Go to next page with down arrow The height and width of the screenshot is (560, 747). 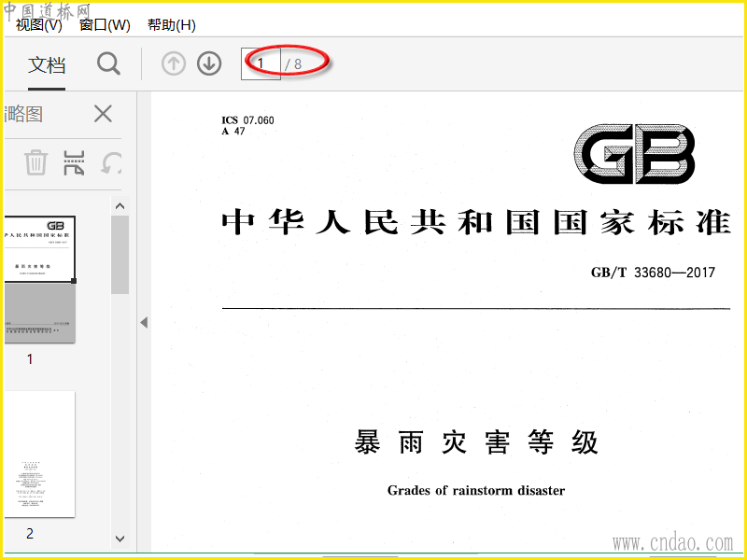[209, 63]
